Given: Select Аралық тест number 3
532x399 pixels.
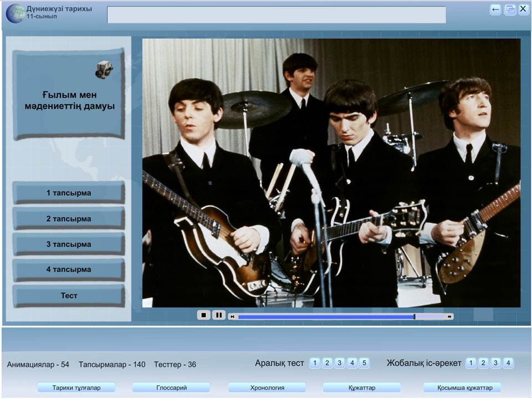Looking at the screenshot, I should pyautogui.click(x=340, y=363).
